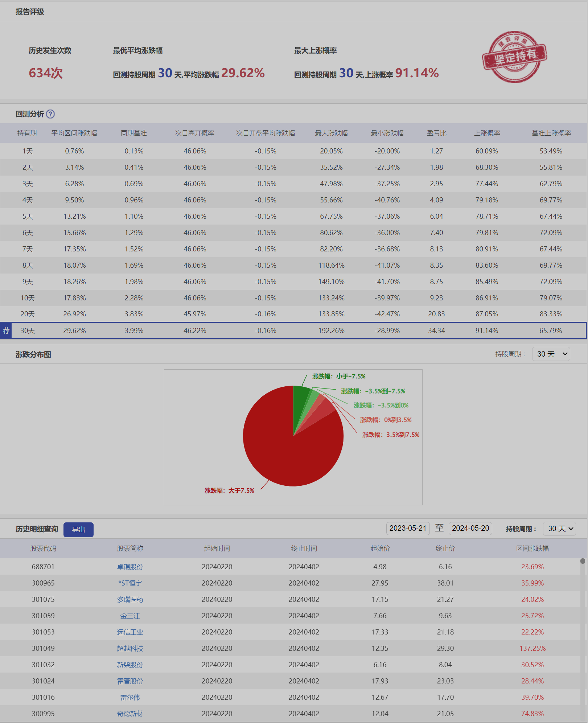The height and width of the screenshot is (723, 588).
Task: Click the end date field 2024-05-20
Action: [470, 528]
